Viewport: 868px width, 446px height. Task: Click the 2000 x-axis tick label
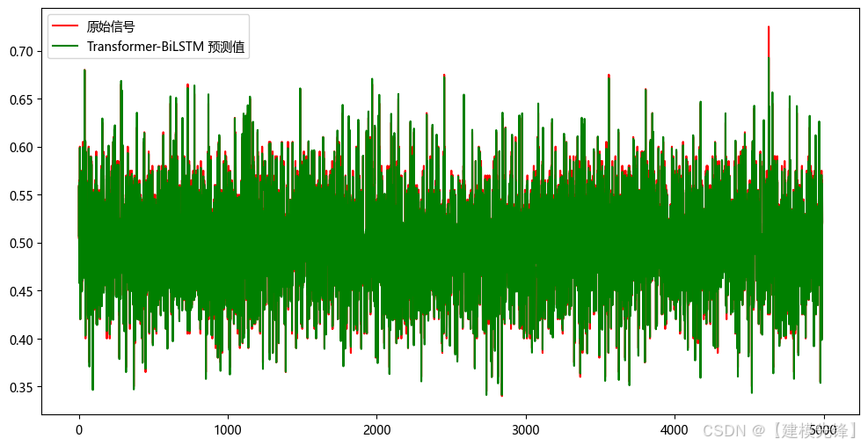point(377,429)
